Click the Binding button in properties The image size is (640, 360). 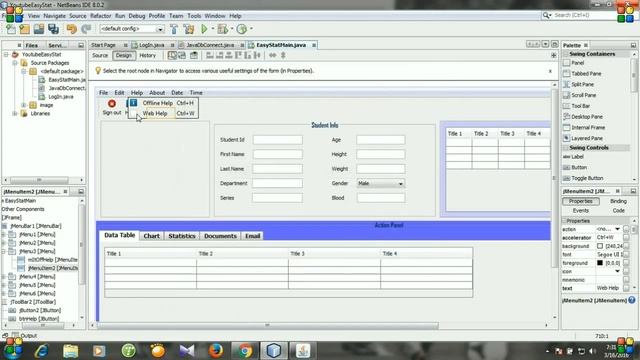(x=618, y=201)
